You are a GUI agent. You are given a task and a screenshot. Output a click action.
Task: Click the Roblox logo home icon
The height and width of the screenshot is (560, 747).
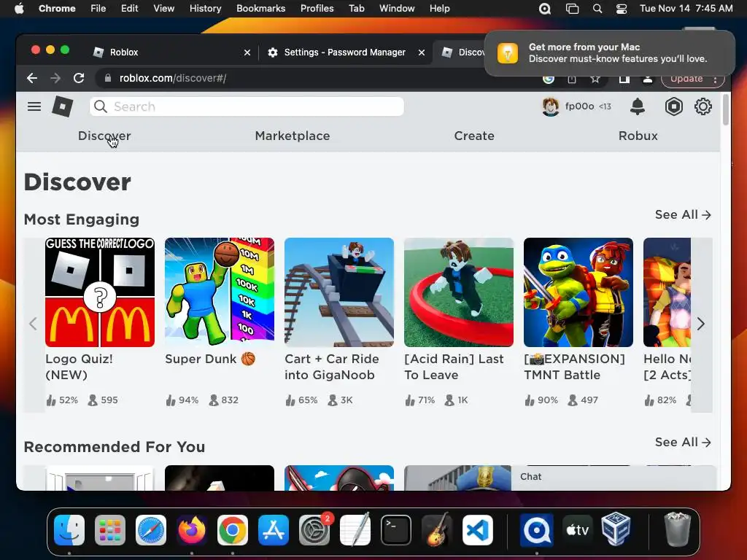(63, 106)
